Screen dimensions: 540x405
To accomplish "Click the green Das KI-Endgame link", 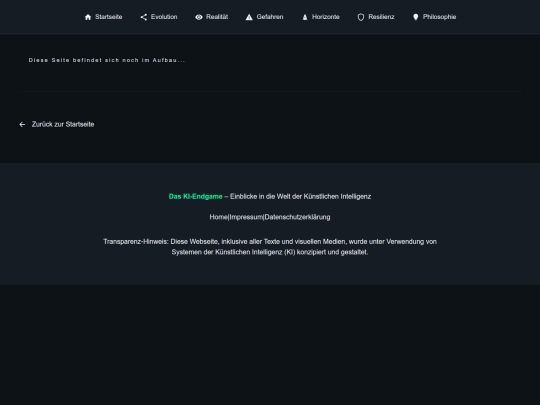I will pyautogui.click(x=196, y=197).
